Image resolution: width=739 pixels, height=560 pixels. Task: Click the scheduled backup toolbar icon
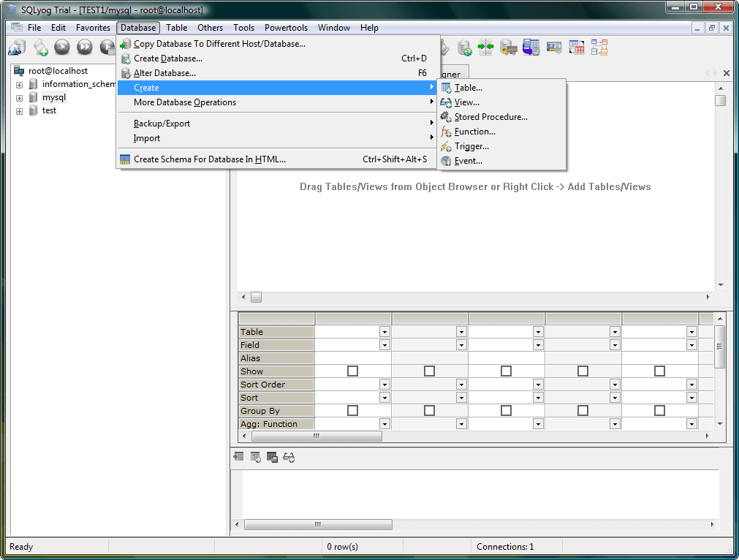click(x=531, y=47)
